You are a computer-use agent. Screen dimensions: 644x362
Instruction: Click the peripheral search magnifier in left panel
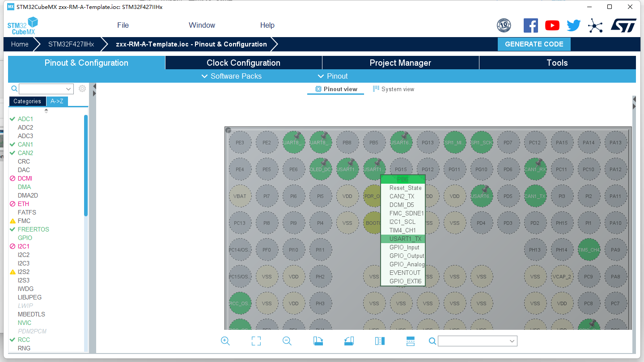[14, 88]
